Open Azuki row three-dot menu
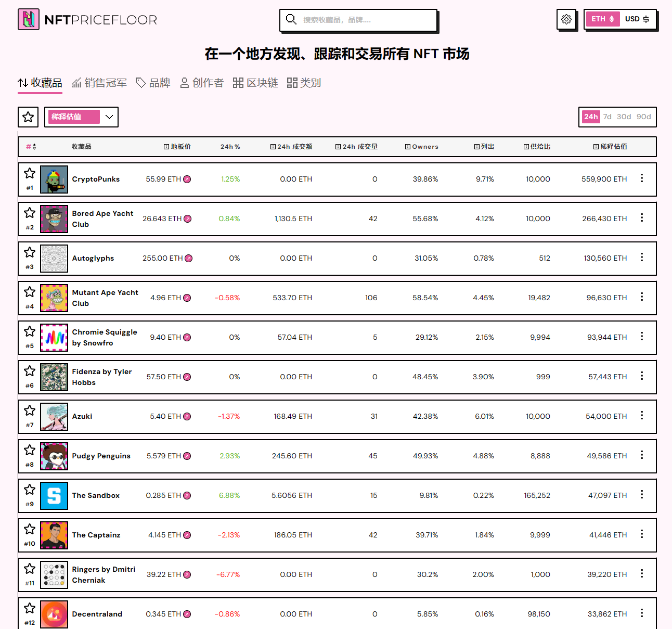The image size is (672, 629). 642,415
